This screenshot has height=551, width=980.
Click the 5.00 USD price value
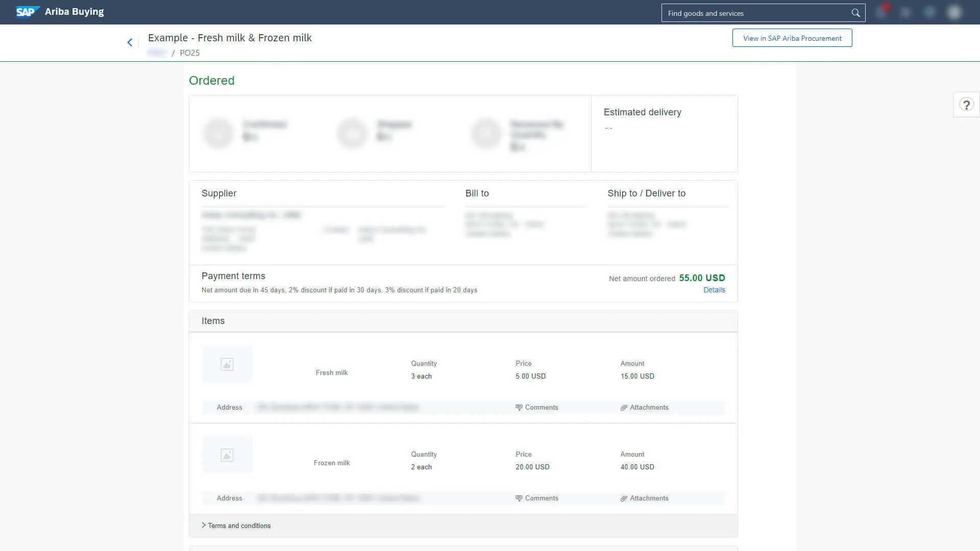pyautogui.click(x=530, y=376)
